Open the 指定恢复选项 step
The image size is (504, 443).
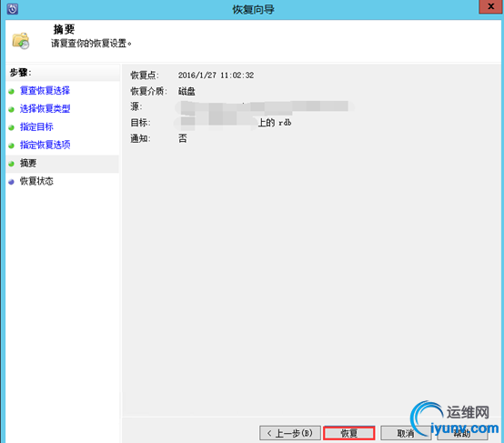click(45, 145)
